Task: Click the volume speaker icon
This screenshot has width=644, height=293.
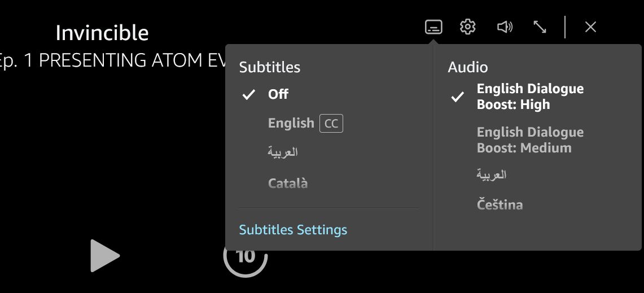Action: [504, 27]
